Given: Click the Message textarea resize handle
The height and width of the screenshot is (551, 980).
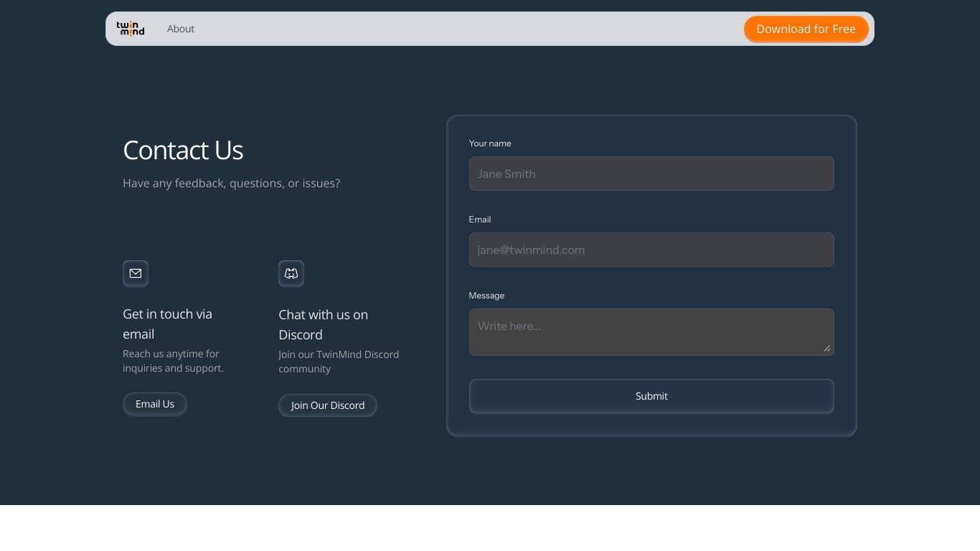Looking at the screenshot, I should pos(827,349).
